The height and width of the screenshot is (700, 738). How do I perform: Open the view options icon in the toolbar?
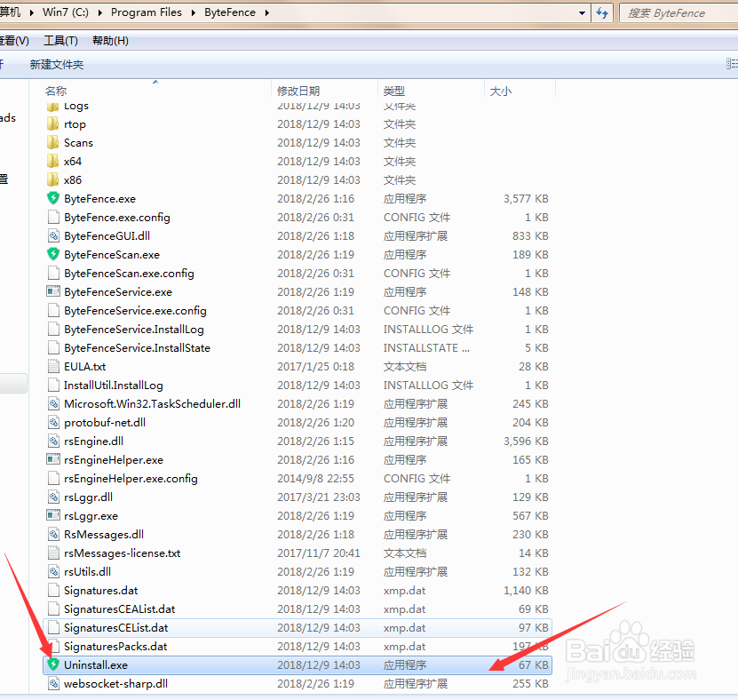[733, 64]
